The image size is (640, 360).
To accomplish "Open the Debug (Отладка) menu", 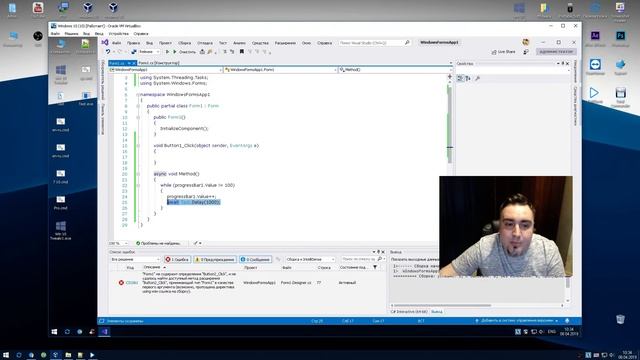I will (205, 43).
